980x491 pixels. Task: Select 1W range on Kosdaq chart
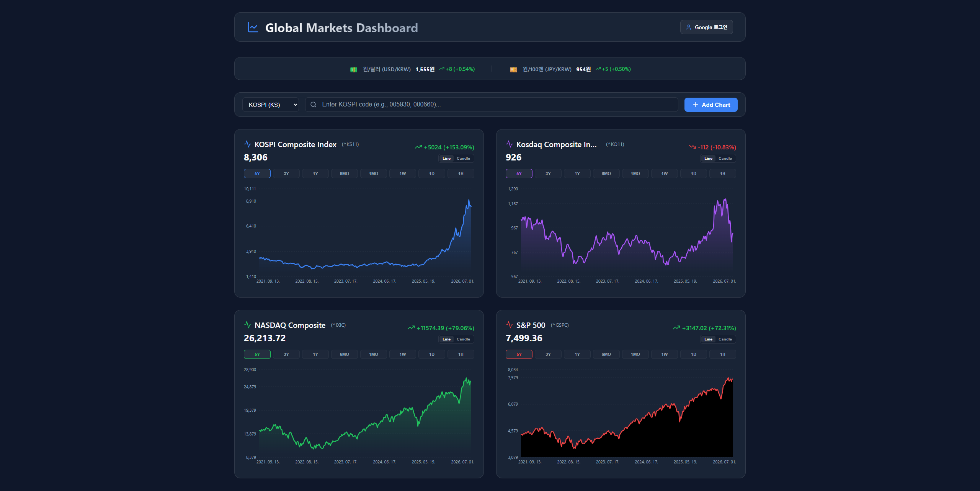665,173
